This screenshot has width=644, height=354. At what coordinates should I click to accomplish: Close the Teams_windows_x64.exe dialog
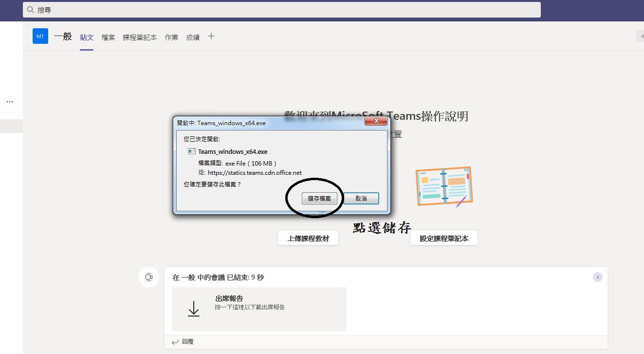tap(376, 121)
